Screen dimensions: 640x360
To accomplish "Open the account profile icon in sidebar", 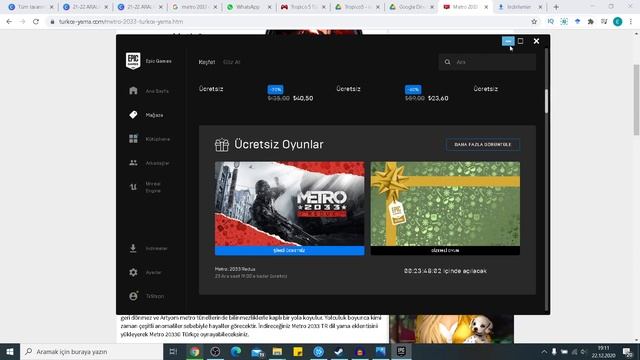I will pyautogui.click(x=133, y=296).
